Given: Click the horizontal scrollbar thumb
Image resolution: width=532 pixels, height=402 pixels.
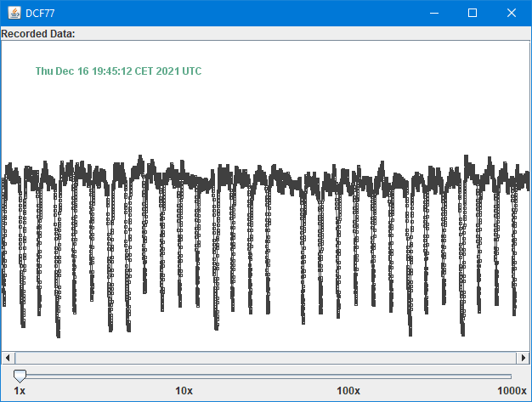Looking at the screenshot, I should point(265,357).
